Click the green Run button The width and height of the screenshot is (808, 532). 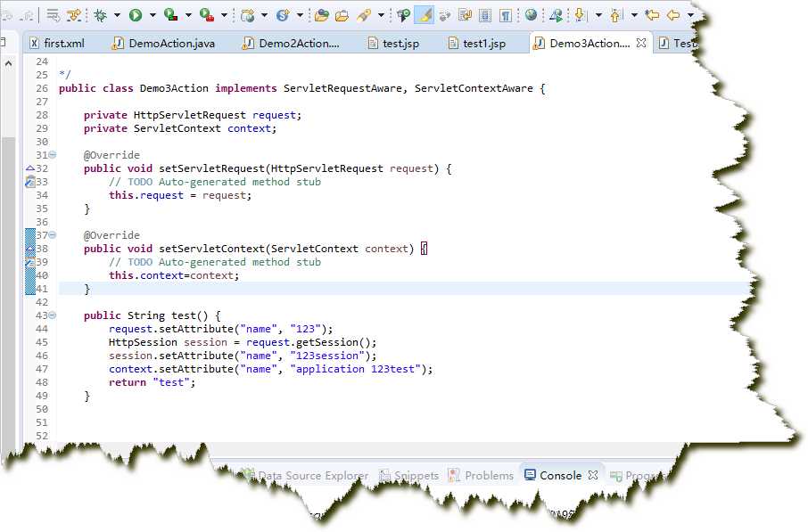pyautogui.click(x=136, y=15)
